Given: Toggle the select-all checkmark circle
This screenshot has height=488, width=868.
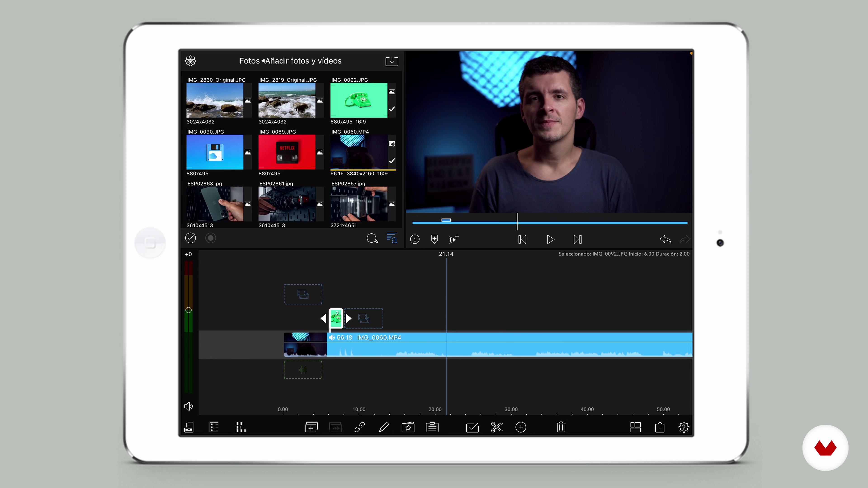Looking at the screenshot, I should pos(190,238).
